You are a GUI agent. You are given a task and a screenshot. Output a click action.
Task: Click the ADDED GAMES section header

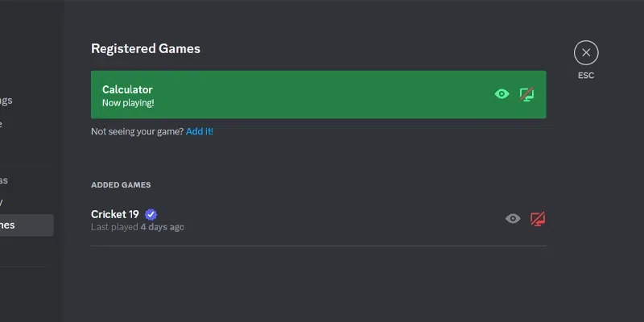(x=121, y=185)
